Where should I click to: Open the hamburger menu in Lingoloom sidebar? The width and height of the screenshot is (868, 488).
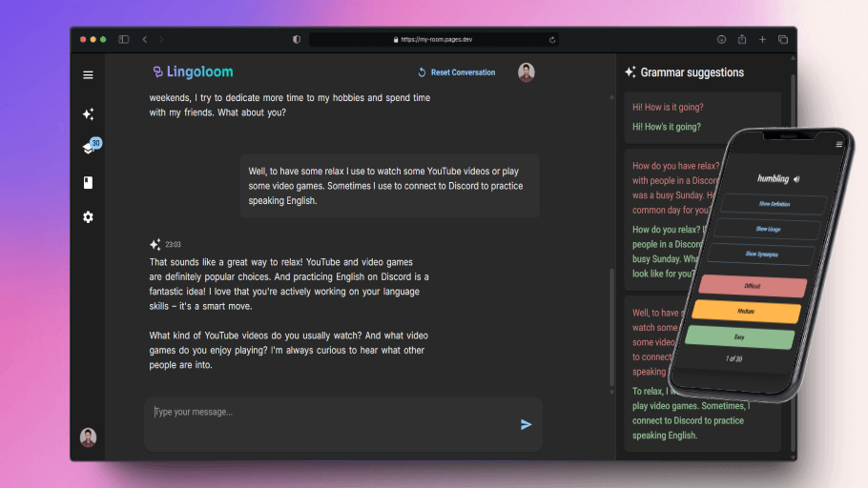(x=88, y=74)
